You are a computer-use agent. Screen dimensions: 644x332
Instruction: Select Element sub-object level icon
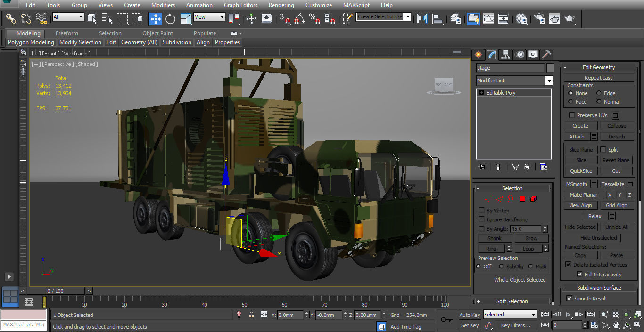533,199
